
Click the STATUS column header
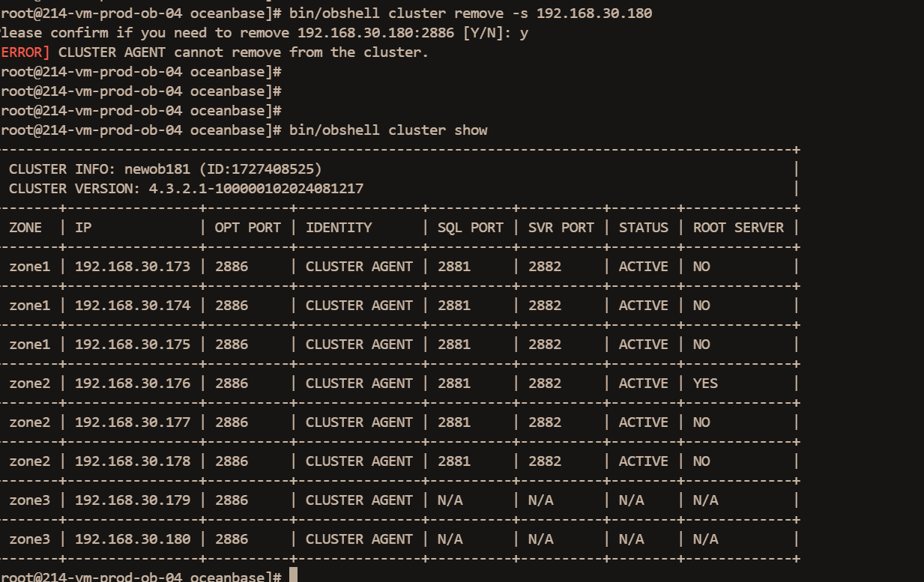[643, 227]
